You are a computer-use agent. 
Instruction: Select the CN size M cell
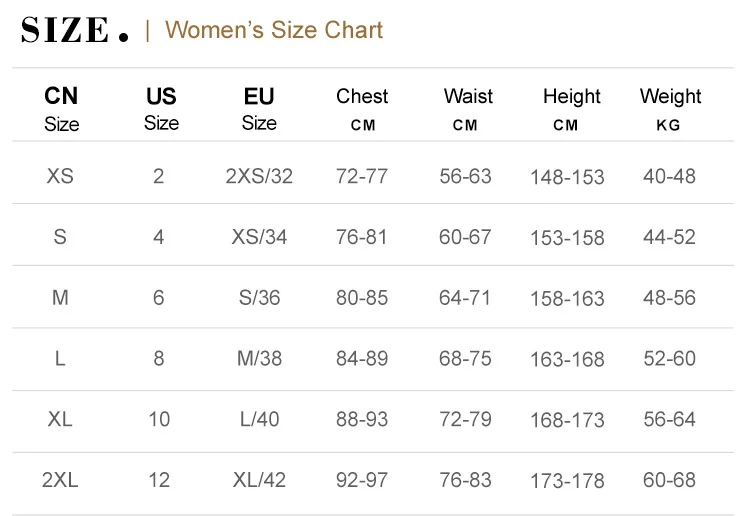coord(60,298)
